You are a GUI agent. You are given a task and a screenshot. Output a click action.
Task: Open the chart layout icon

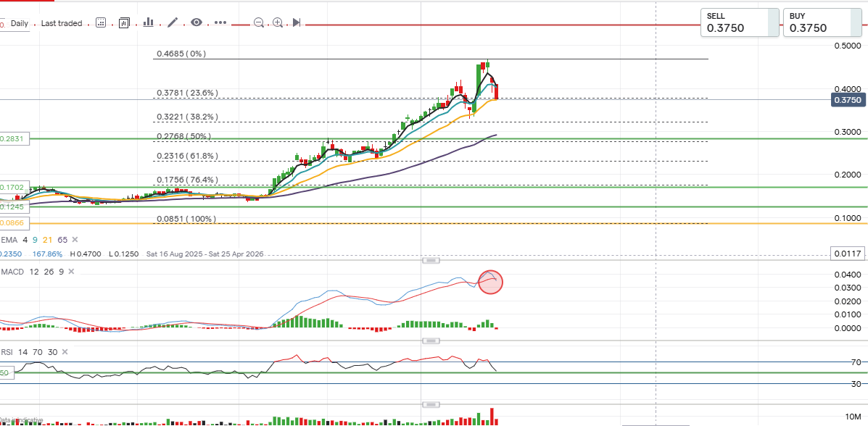[124, 23]
